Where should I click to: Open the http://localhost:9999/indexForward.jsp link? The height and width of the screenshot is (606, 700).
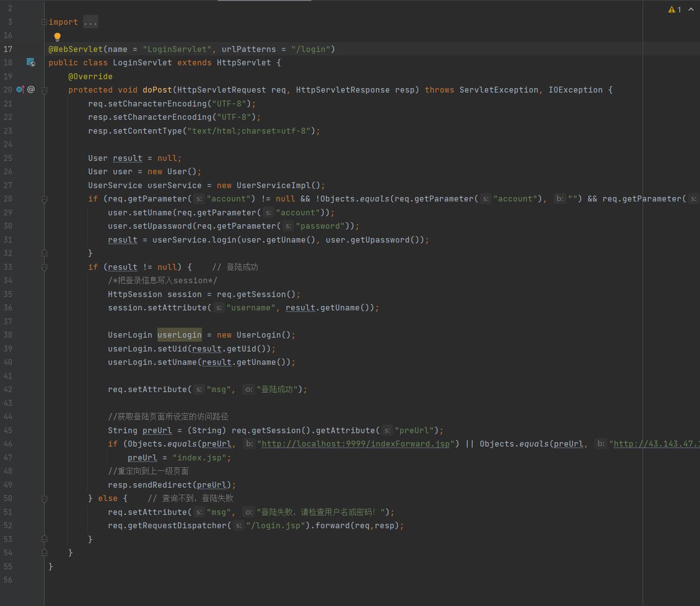click(x=355, y=444)
